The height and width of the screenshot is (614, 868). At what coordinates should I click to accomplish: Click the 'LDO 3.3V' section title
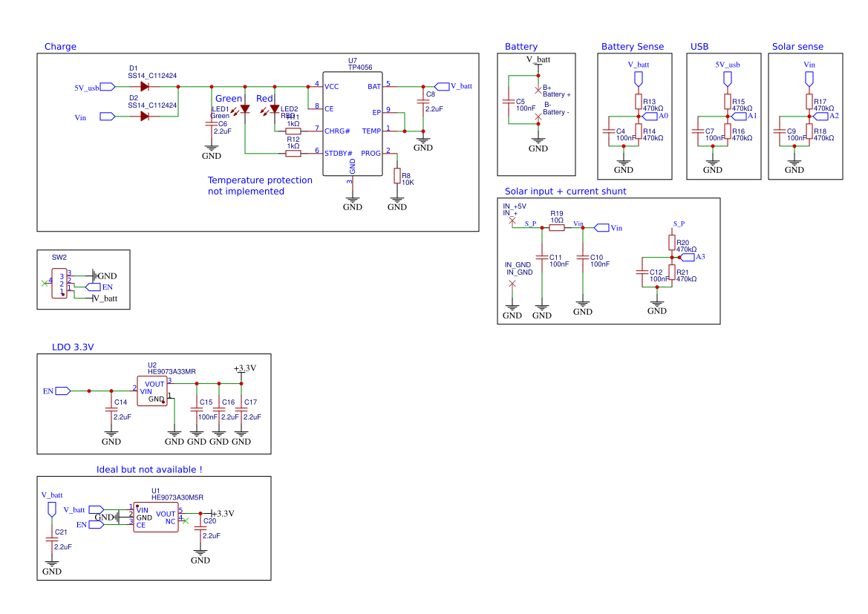point(73,347)
